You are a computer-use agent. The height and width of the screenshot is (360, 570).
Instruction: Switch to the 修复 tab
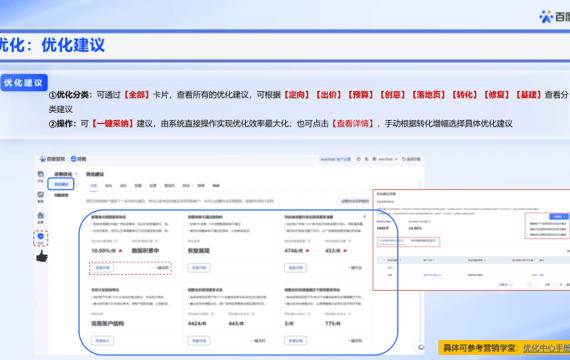point(201,185)
